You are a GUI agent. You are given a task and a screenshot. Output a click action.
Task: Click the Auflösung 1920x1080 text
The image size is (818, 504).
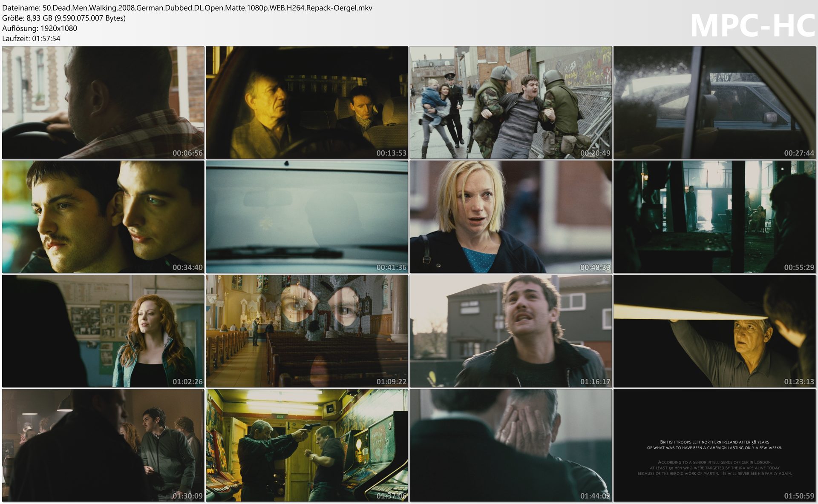click(40, 28)
